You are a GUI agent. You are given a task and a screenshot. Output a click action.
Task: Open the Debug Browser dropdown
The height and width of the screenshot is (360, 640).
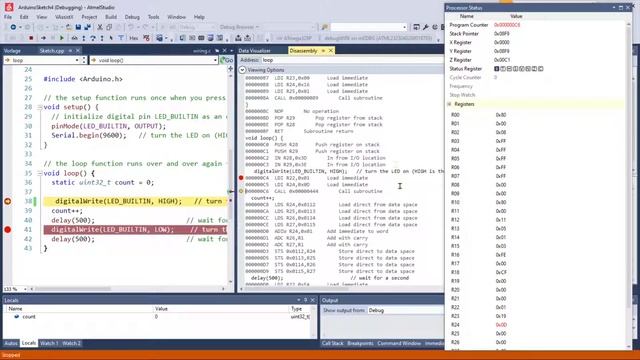tap(239, 27)
